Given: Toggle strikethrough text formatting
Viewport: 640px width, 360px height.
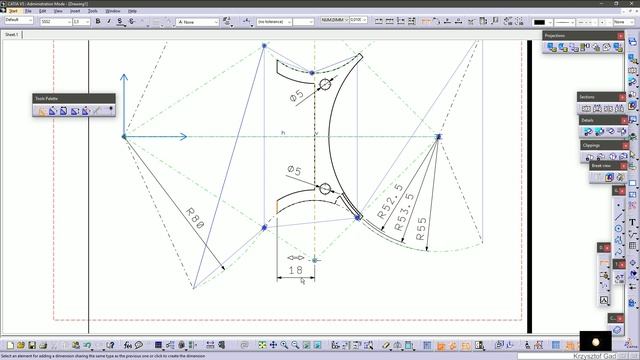Looking at the screenshot, I should tap(131, 21).
